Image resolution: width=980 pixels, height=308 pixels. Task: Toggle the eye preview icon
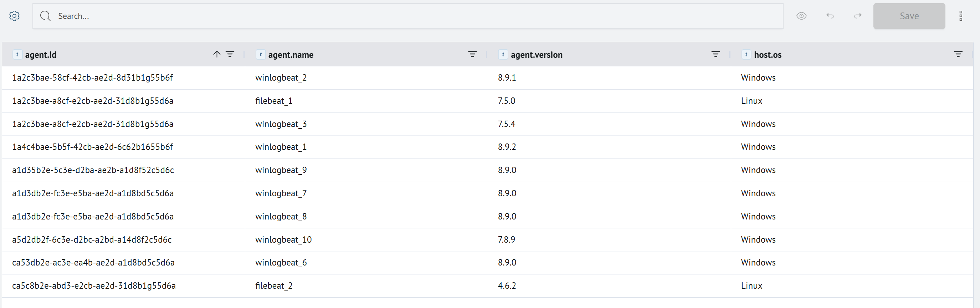pos(802,16)
